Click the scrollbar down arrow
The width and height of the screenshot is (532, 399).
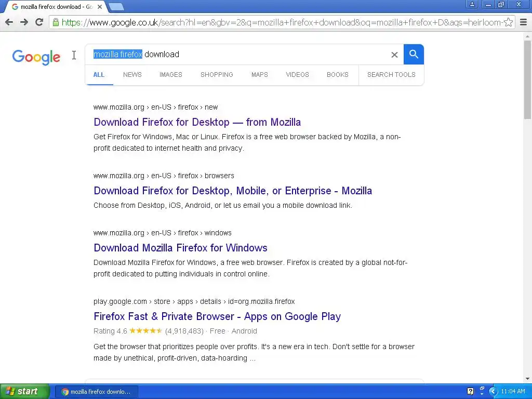pyautogui.click(x=527, y=379)
